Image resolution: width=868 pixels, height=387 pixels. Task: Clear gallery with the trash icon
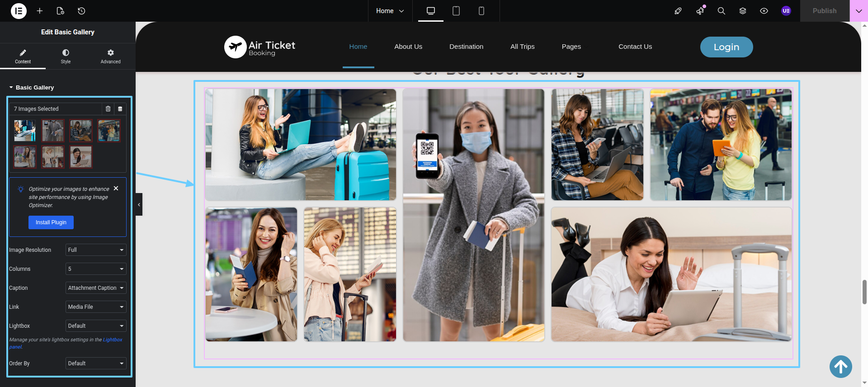[x=108, y=109]
